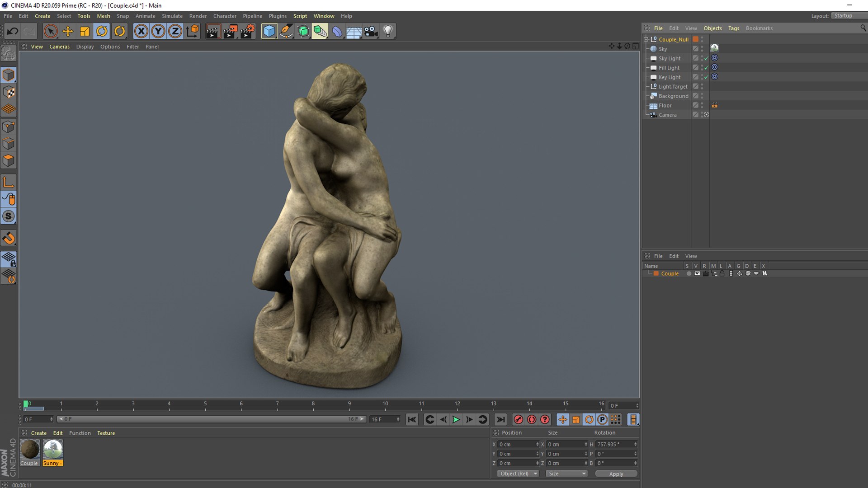Image resolution: width=868 pixels, height=488 pixels.
Task: Add a Cube primitive object
Action: coord(269,31)
